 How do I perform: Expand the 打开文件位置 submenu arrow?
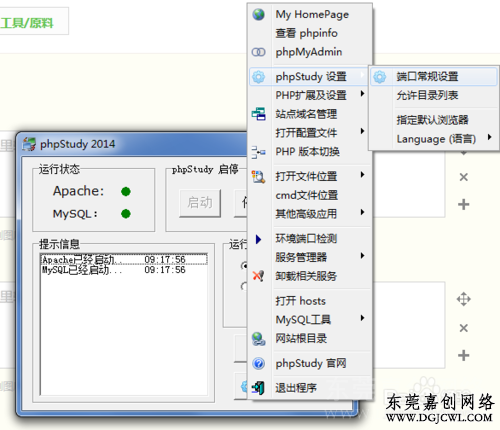click(362, 175)
